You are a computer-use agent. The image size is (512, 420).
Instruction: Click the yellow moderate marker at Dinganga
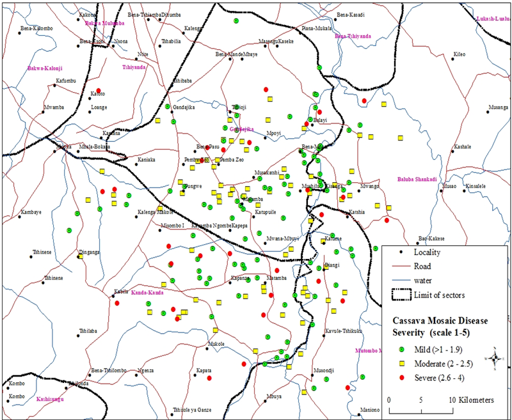tap(81, 256)
